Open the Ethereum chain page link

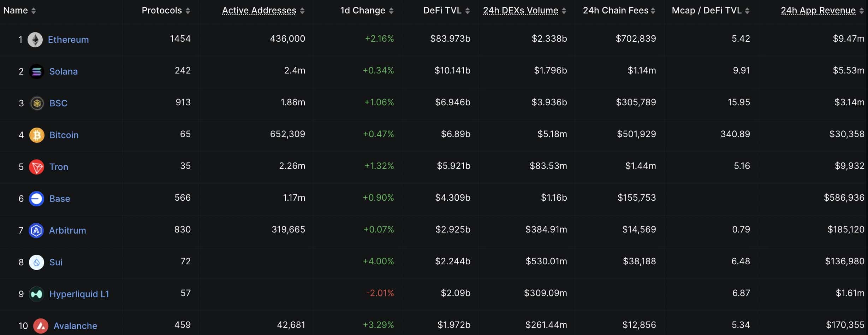(69, 39)
